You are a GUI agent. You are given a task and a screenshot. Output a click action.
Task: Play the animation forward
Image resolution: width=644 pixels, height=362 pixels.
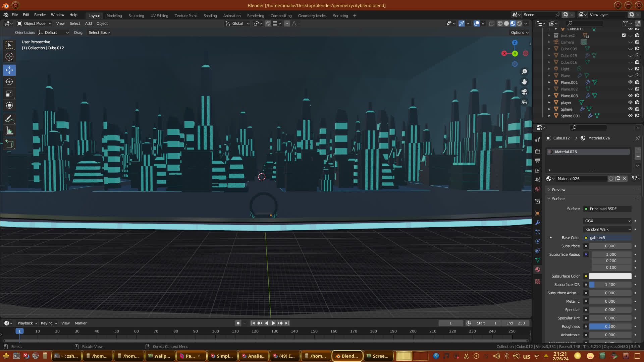click(x=273, y=323)
